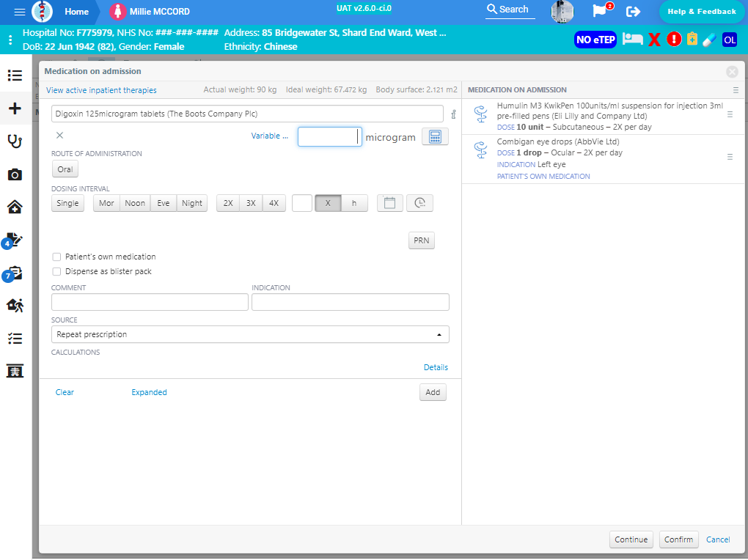Screen dimensions: 748x560
Task: Toggle the Noon dosing time
Action: tap(135, 203)
